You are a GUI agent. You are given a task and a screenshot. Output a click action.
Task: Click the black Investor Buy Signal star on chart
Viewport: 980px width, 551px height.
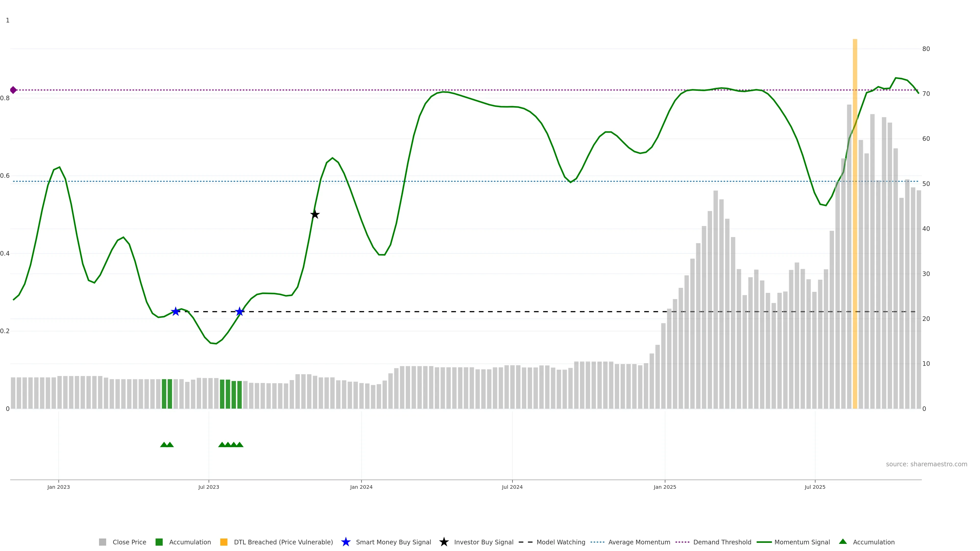[x=315, y=215]
